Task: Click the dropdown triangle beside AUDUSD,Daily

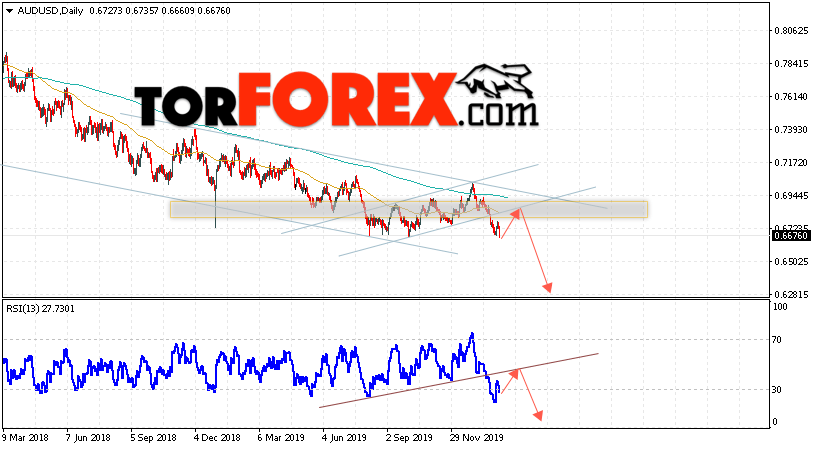Action: tap(9, 11)
